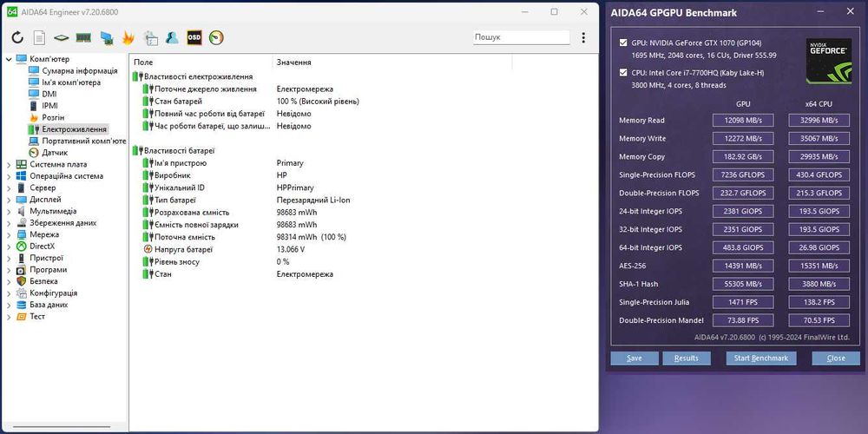Click GPU Single-Precision FLOPS 7236 GFLOPS
The image size is (868, 434).
point(743,175)
